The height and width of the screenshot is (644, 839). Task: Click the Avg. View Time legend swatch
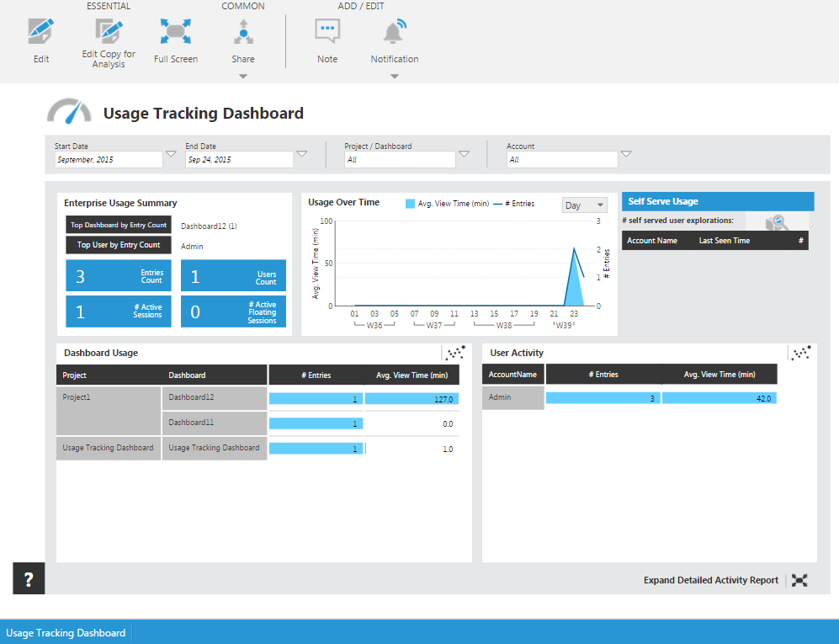(x=410, y=204)
